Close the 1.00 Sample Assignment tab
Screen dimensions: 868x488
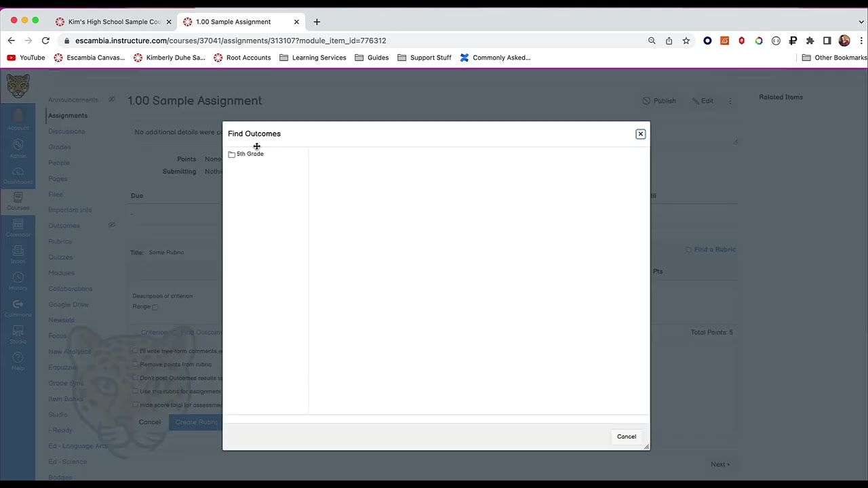tap(296, 22)
